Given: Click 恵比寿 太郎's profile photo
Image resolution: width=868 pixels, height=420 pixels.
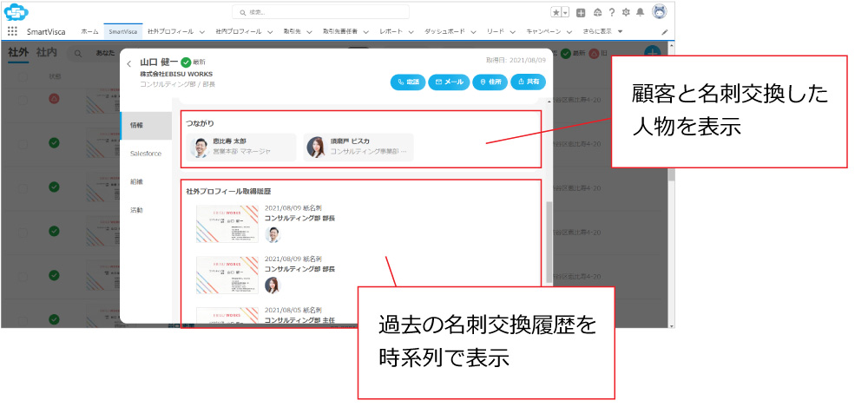Looking at the screenshot, I should (200, 148).
